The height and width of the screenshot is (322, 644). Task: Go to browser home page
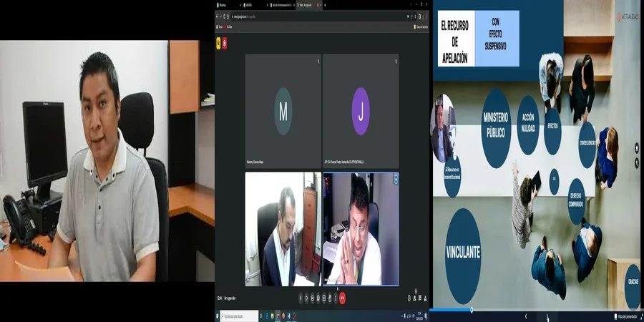coord(228,16)
